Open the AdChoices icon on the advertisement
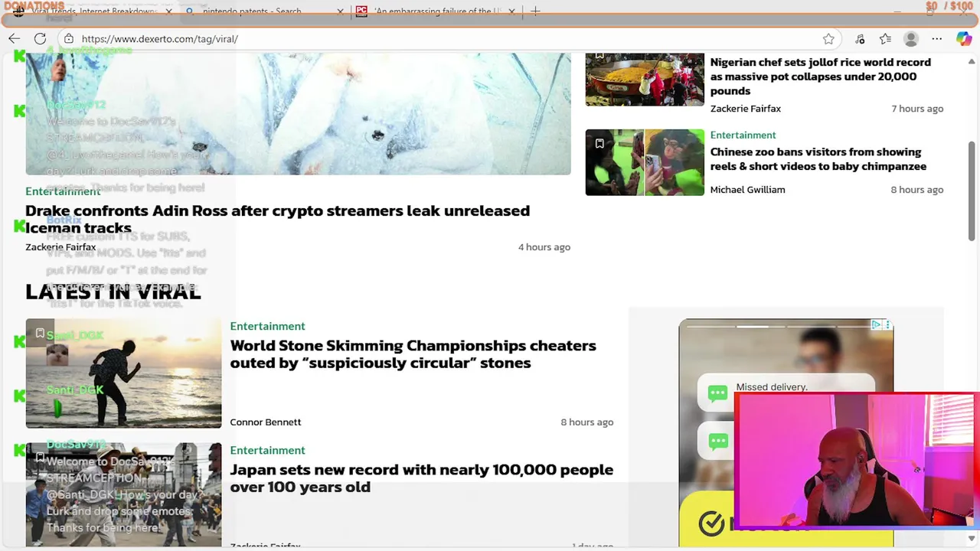This screenshot has width=980, height=551. point(876,325)
